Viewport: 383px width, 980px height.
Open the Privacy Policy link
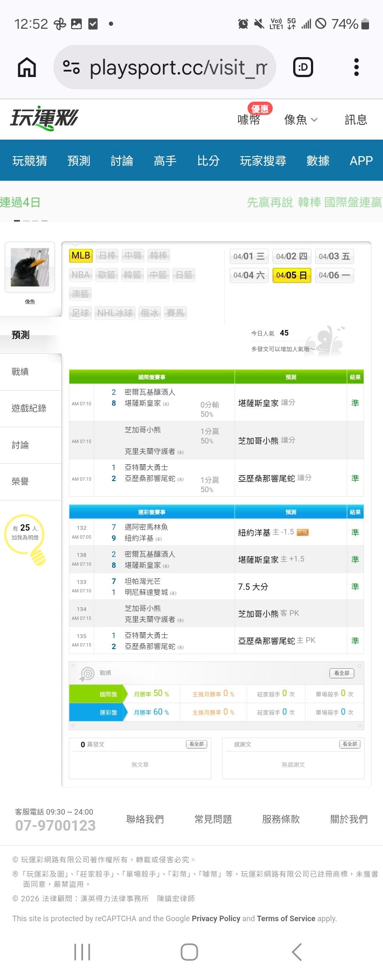point(216,918)
